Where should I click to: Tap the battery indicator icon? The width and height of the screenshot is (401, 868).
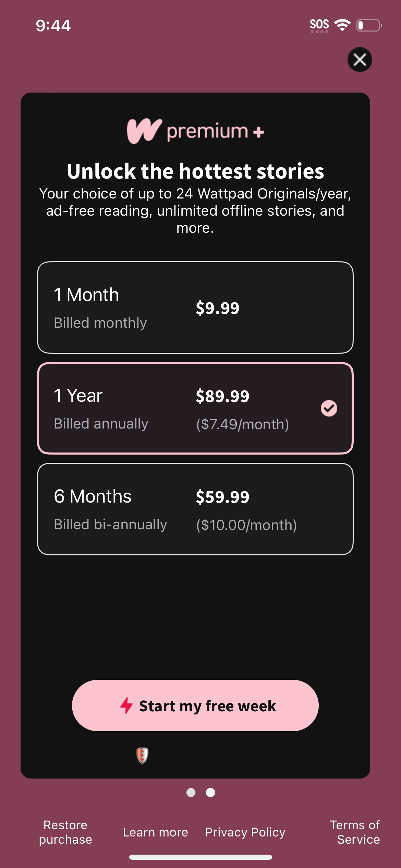(369, 25)
